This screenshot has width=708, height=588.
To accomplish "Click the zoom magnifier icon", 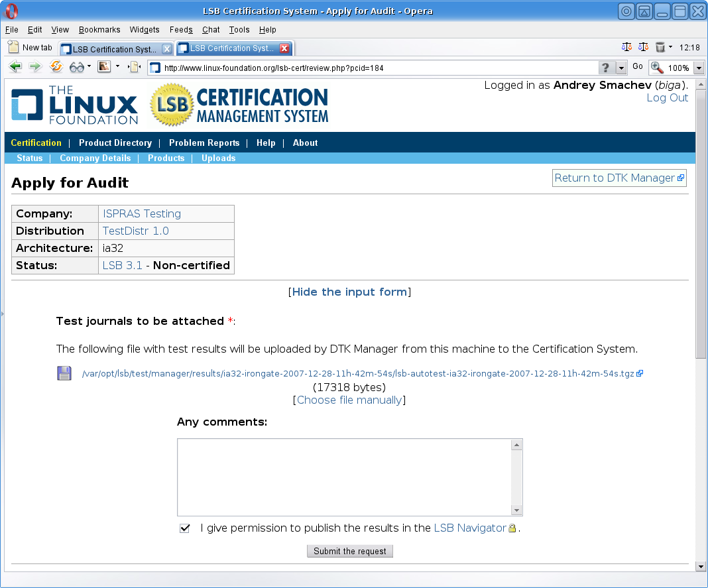I will (657, 68).
